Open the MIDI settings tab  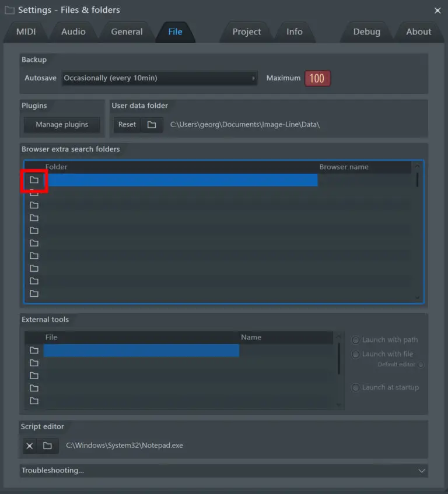point(27,32)
